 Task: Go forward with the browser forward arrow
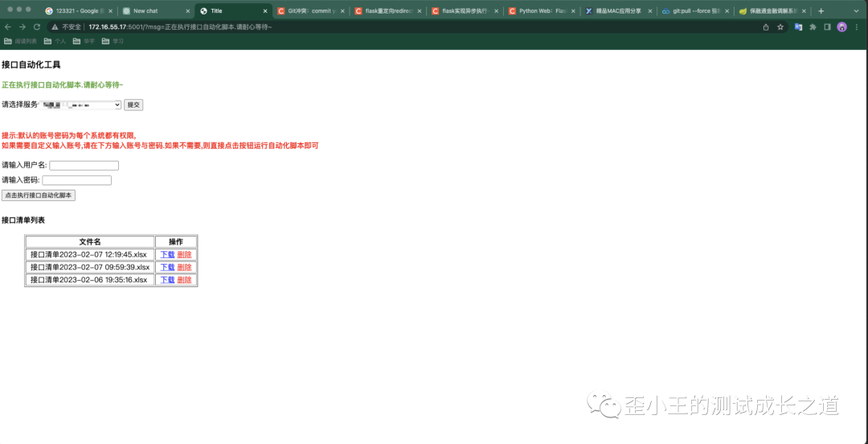pos(23,27)
